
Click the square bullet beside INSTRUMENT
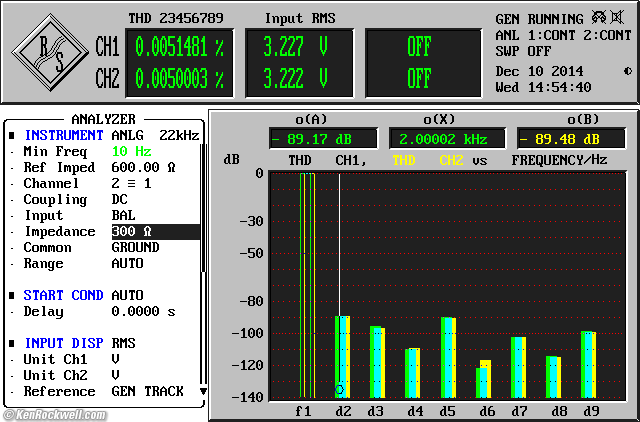(x=12, y=135)
